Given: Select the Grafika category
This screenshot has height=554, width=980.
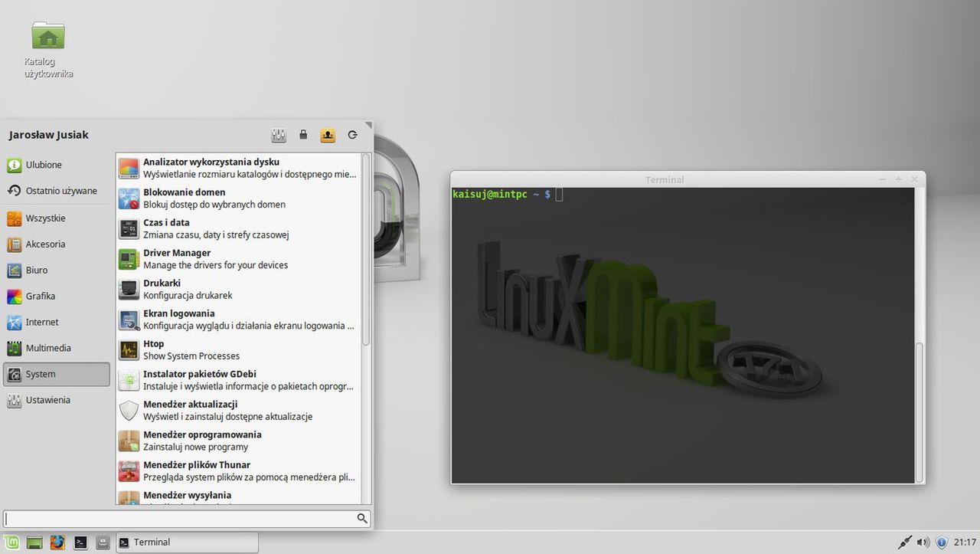Looking at the screenshot, I should point(57,297).
